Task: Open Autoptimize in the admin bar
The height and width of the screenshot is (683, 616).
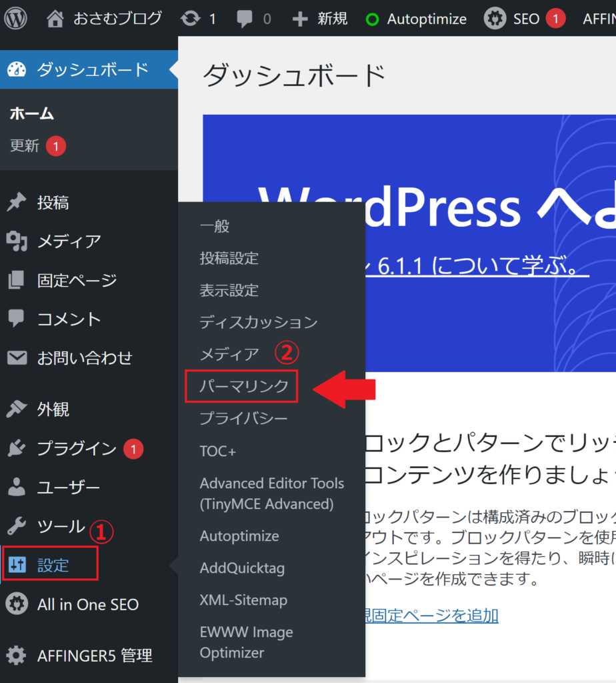Action: tap(427, 19)
